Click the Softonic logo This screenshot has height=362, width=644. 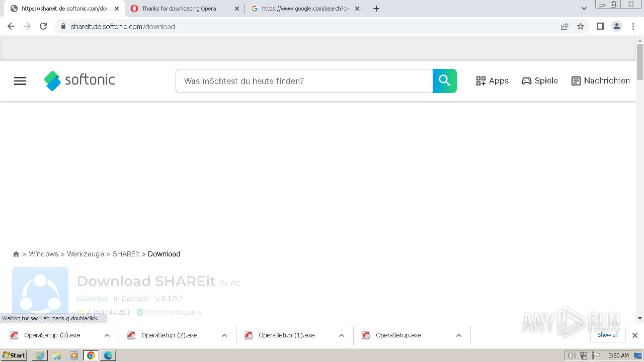tap(79, 80)
